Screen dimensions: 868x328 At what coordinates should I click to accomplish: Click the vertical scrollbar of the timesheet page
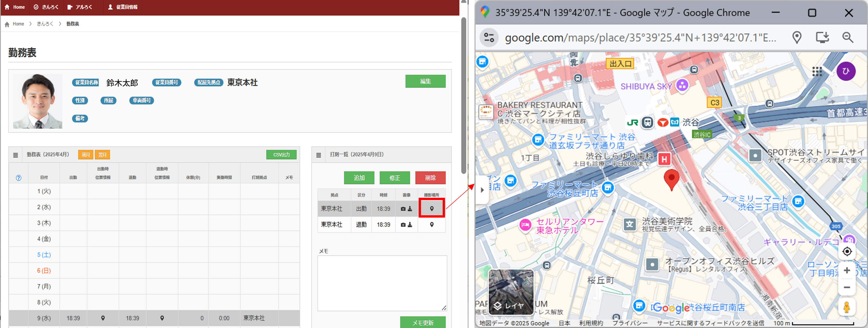pos(464,96)
